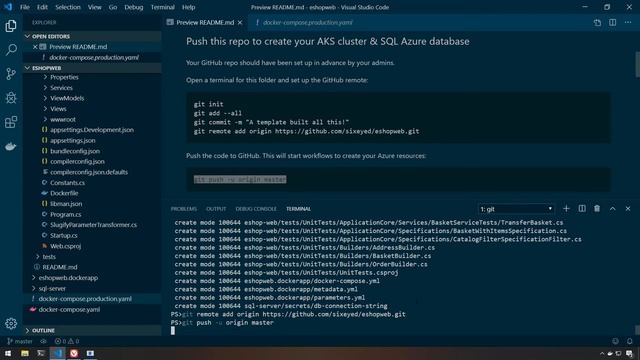Click the feedback smiley in status bar
Screen dimensions: 640x360
(616, 341)
